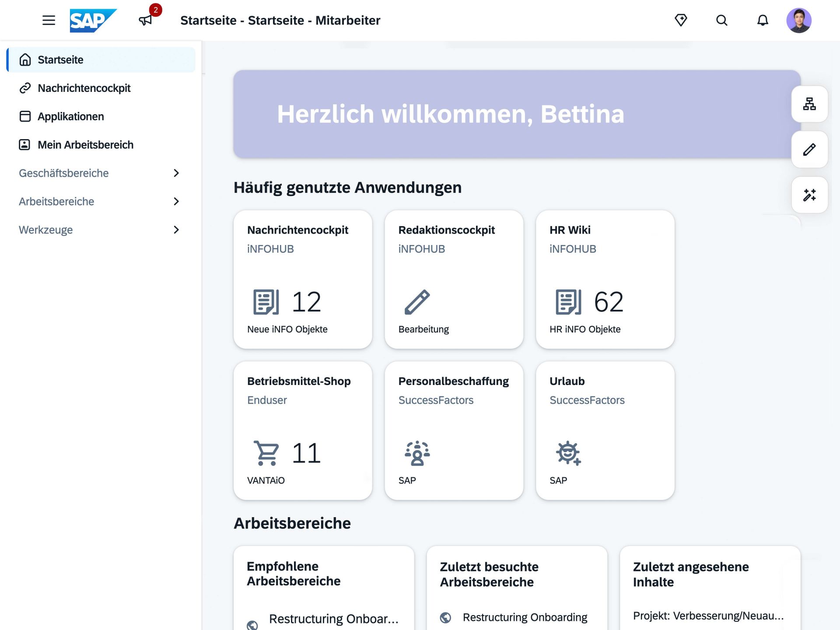The image size is (840, 630).
Task: Click the SAP logo
Action: coord(93,20)
